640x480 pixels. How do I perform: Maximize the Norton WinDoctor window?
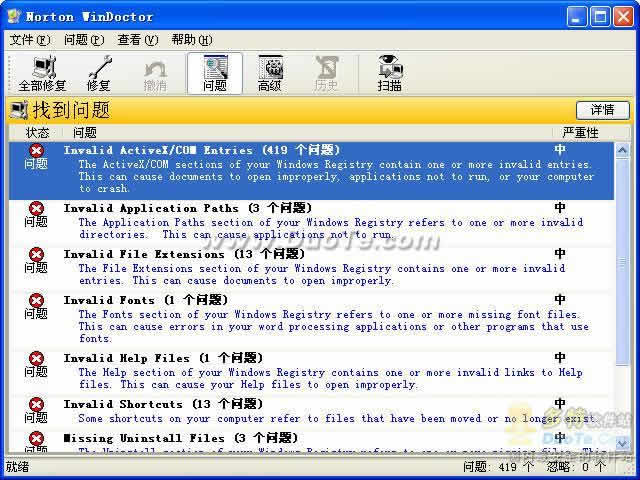tap(600, 17)
